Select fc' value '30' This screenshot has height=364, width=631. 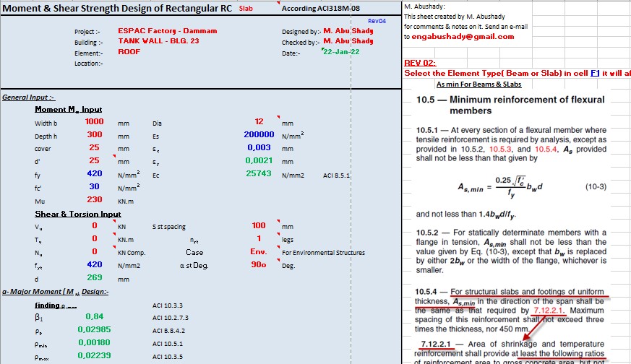point(94,186)
